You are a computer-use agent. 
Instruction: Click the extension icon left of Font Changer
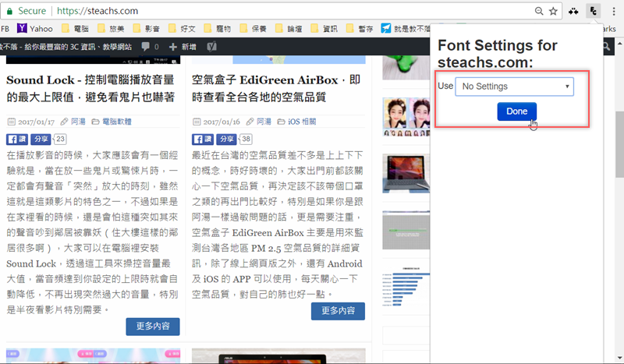click(x=573, y=11)
